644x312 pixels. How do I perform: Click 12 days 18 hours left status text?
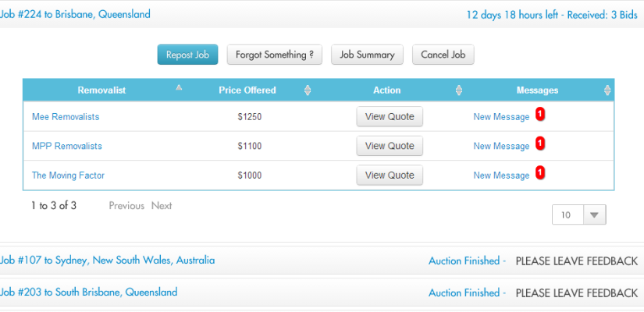tap(512, 15)
